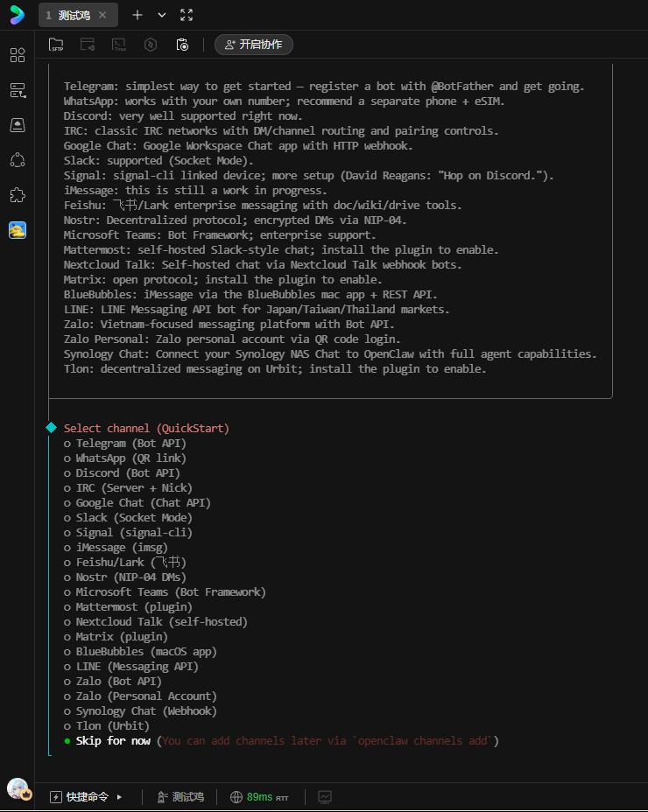
Task: Add a new session tab with plus
Action: 137,15
